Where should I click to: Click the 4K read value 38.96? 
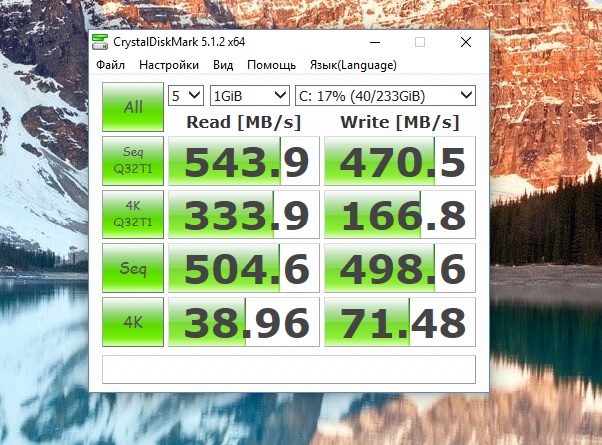(244, 322)
